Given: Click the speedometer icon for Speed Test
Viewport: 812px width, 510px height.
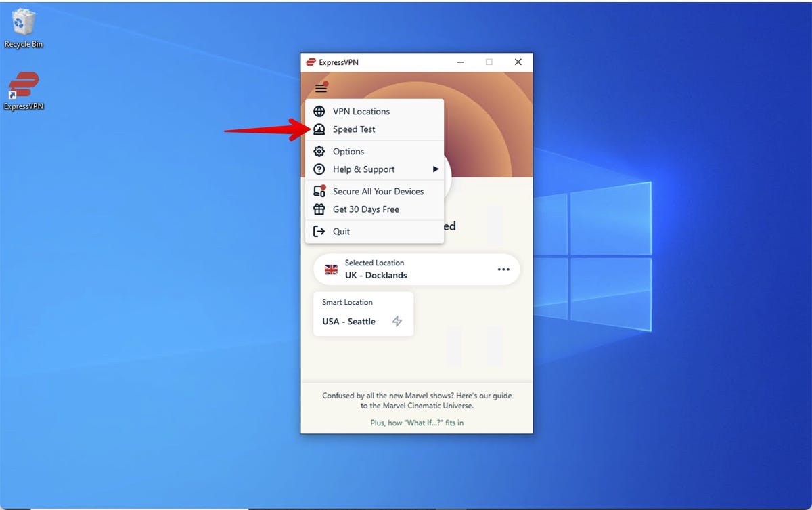Looking at the screenshot, I should 319,129.
